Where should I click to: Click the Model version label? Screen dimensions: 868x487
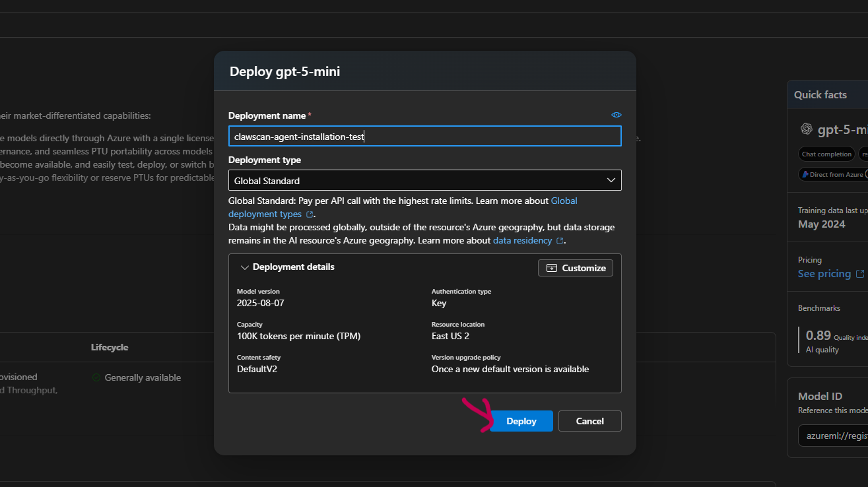coord(258,291)
